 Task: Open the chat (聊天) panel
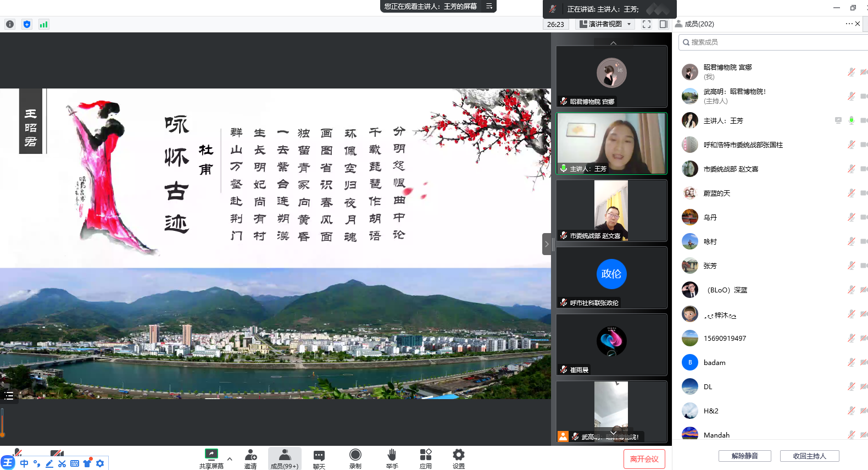click(319, 458)
